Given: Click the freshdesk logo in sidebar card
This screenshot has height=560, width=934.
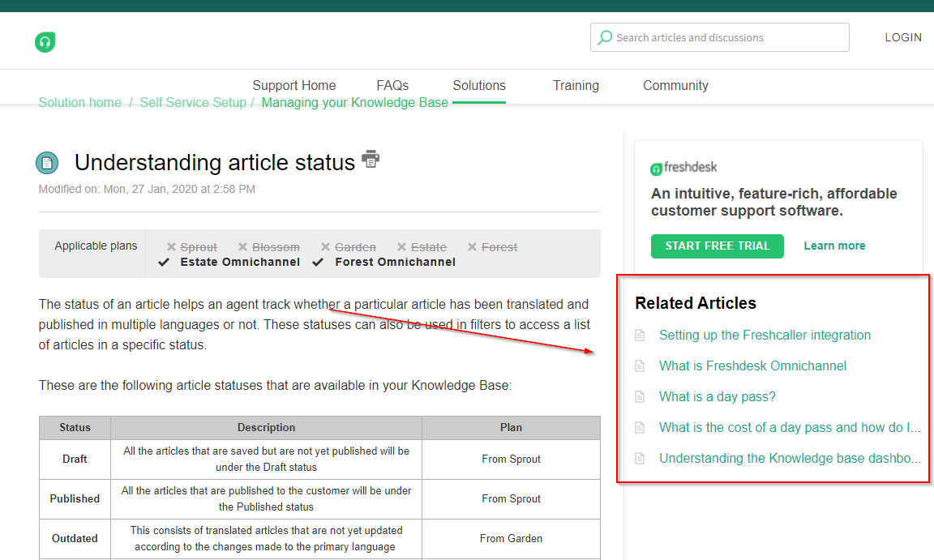Looking at the screenshot, I should [683, 168].
